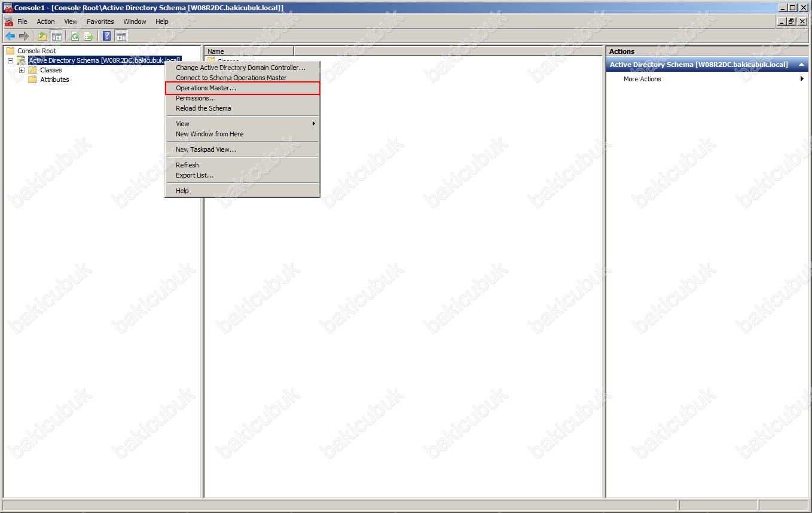This screenshot has width=812, height=513.
Task: Click the MMC toolbox icon beside File menu
Action: 8,22
